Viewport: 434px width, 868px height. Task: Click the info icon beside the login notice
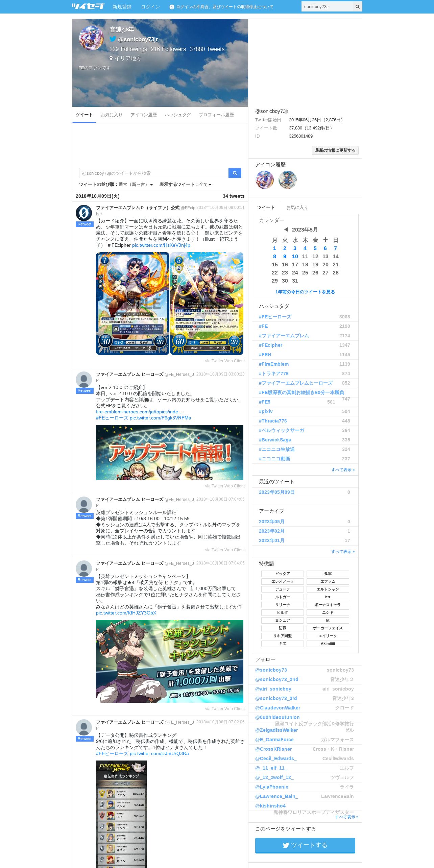[172, 7]
